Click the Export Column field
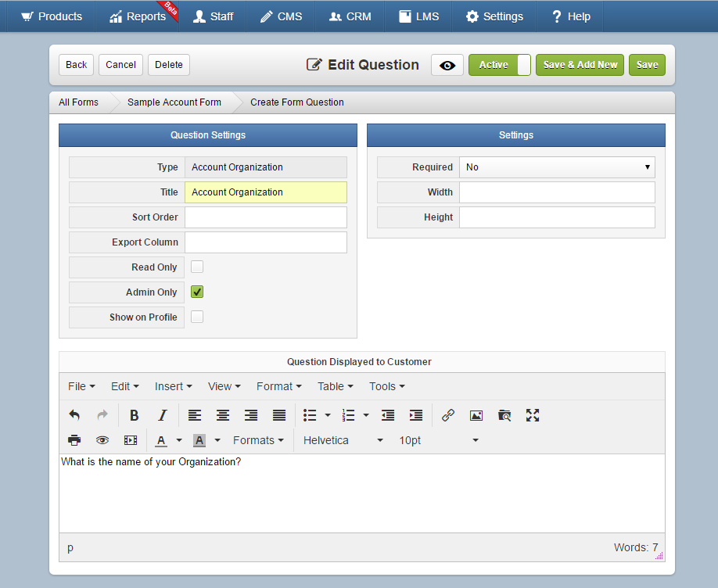This screenshot has height=588, width=718. pyautogui.click(x=266, y=242)
